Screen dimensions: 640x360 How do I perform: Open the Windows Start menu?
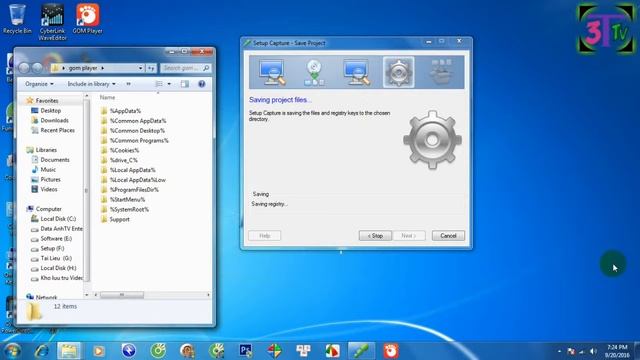pos(11,351)
